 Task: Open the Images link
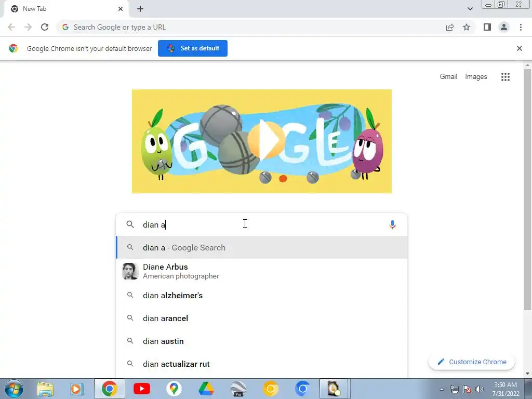point(476,77)
